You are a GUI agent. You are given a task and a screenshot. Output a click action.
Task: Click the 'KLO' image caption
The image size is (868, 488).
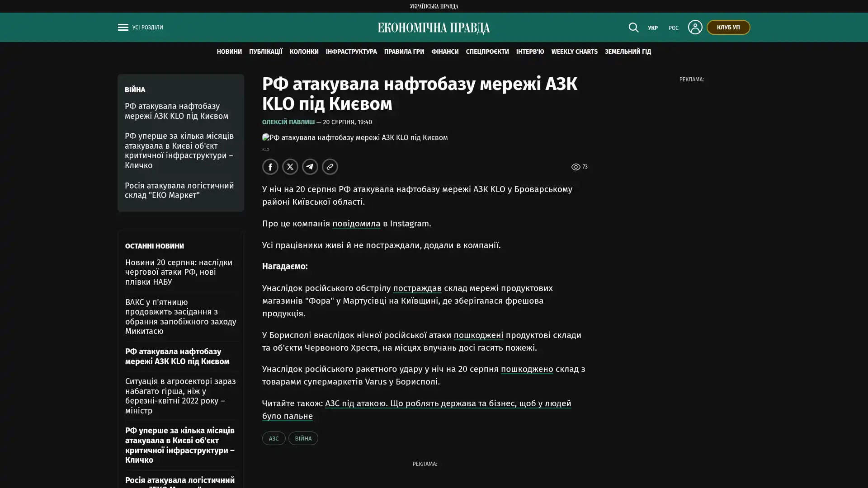pyautogui.click(x=266, y=150)
